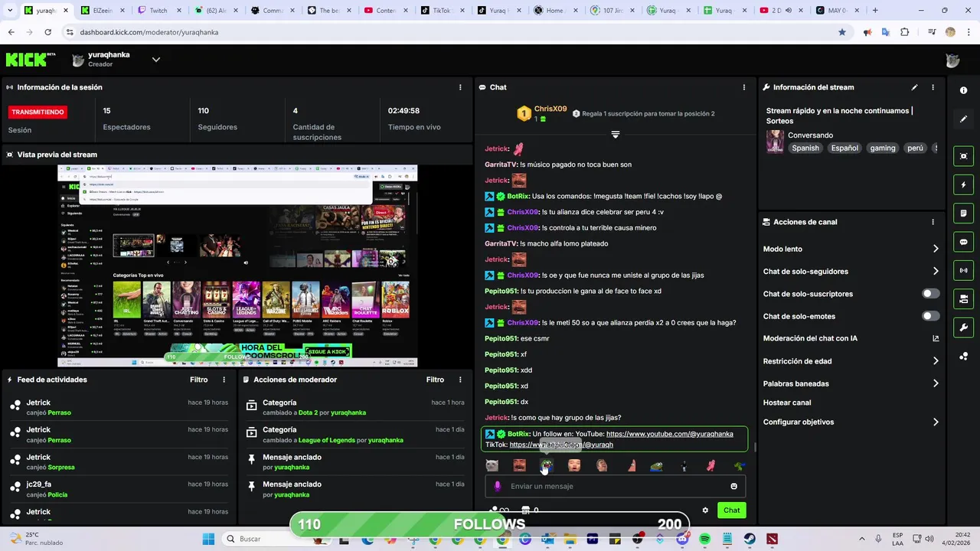This screenshot has width=980, height=551.
Task: Click Hostear canal
Action: (x=787, y=403)
